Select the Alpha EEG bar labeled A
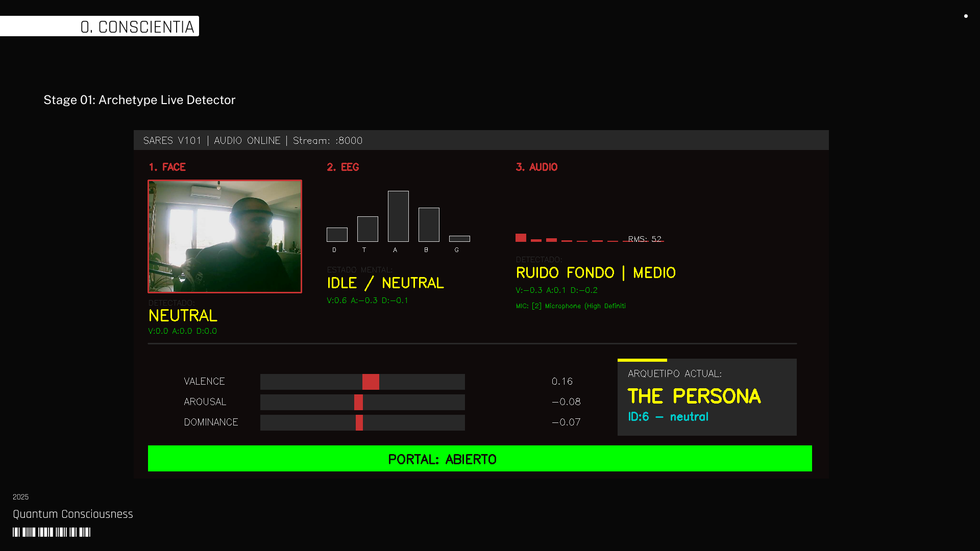Viewport: 980px width, 551px height. pyautogui.click(x=398, y=216)
